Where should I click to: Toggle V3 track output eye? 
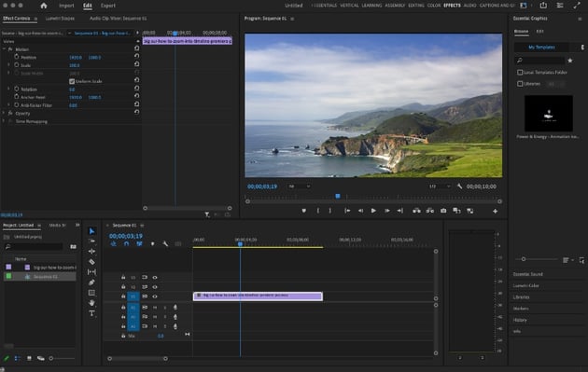pyautogui.click(x=155, y=278)
